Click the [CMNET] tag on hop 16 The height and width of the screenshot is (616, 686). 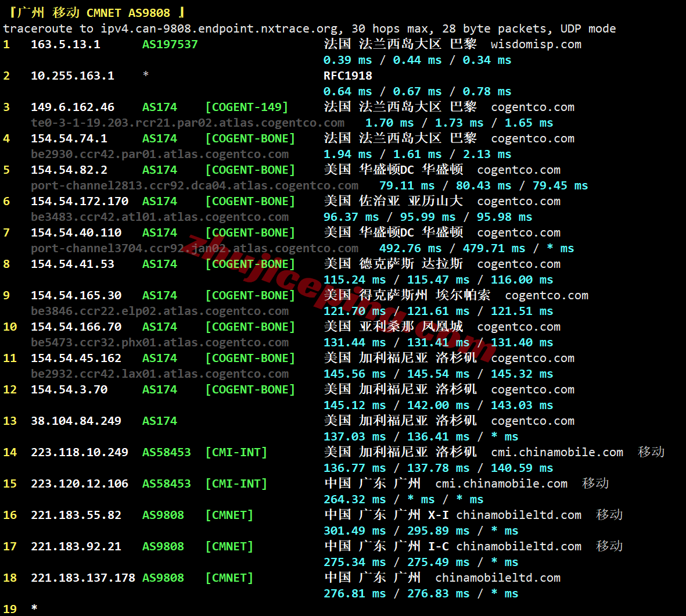229,515
